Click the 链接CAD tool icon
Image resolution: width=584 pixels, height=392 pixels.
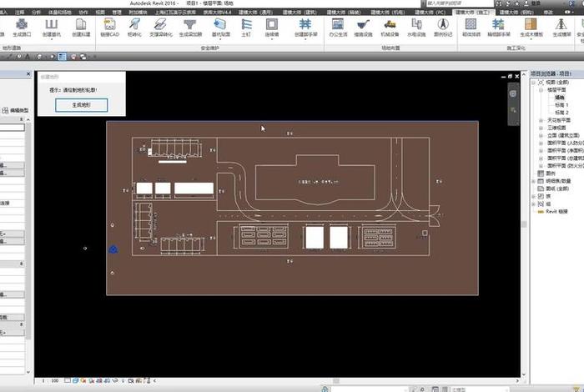109,24
